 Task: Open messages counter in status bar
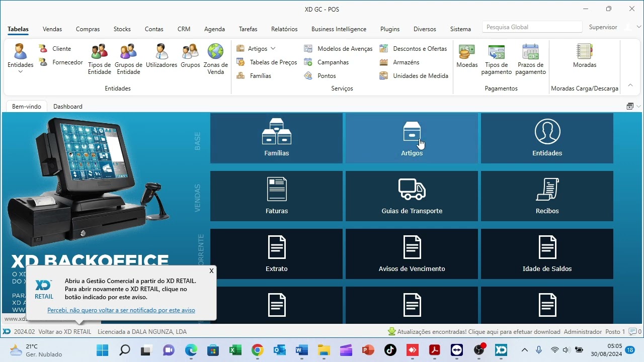pos(635,332)
